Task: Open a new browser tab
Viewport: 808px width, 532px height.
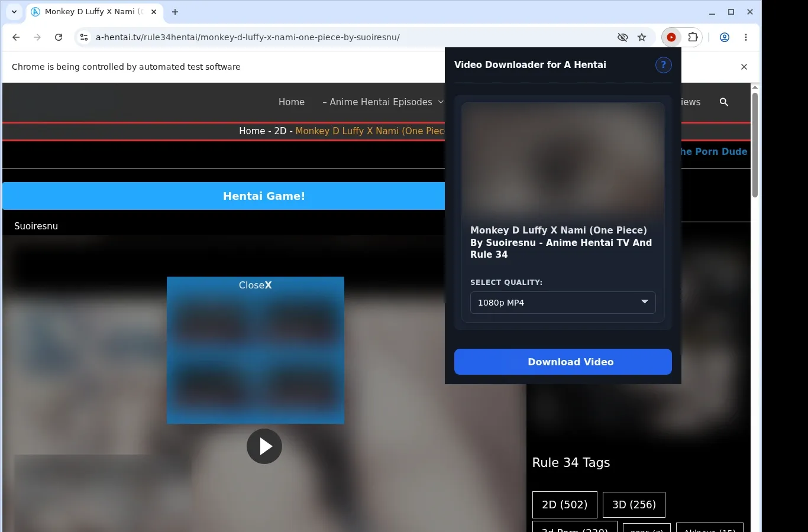Action: 175,12
